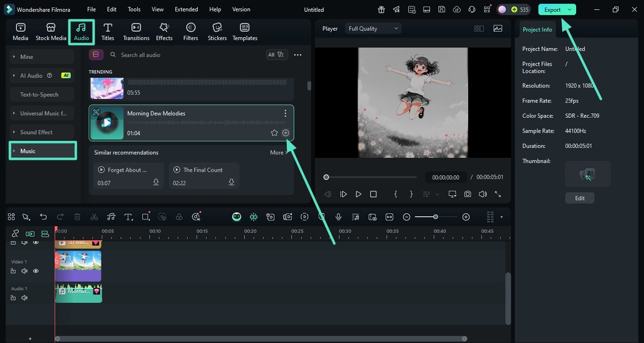Viewport: 644px width, 343px height.
Task: Open the Tools menu
Action: pos(134,9)
